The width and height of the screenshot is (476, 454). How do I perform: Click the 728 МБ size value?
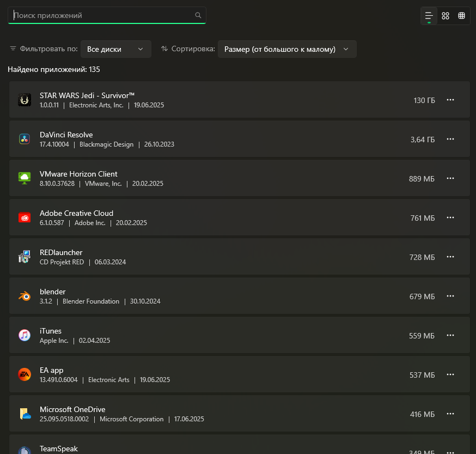422,257
